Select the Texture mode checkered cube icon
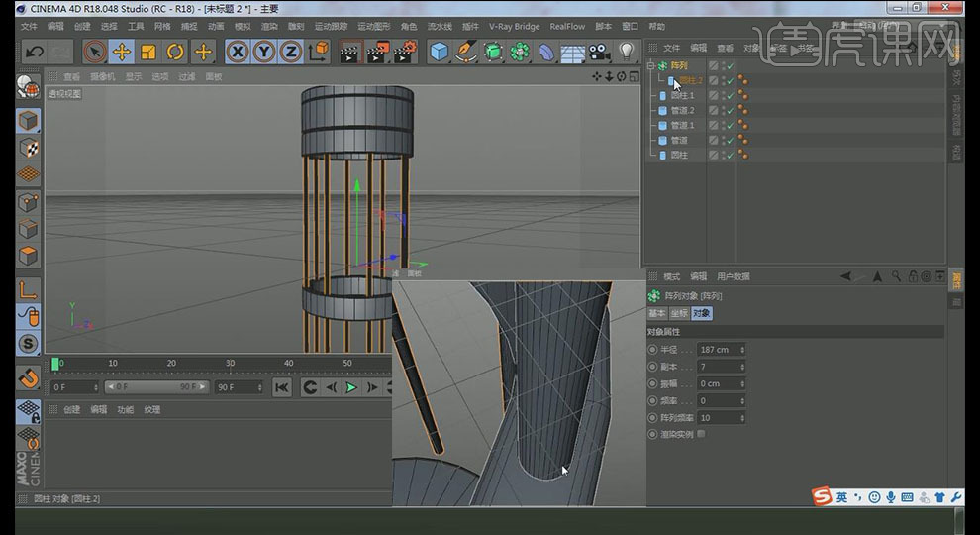The image size is (980, 535). [28, 148]
